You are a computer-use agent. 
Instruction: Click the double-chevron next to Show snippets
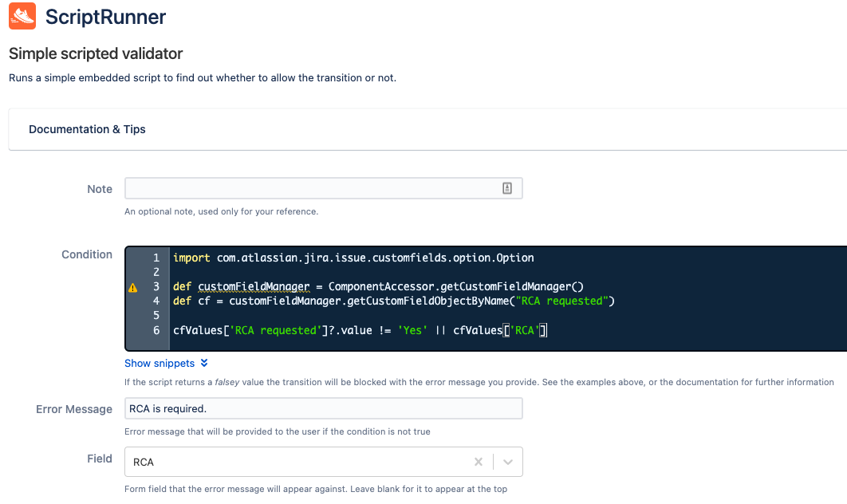coord(206,363)
